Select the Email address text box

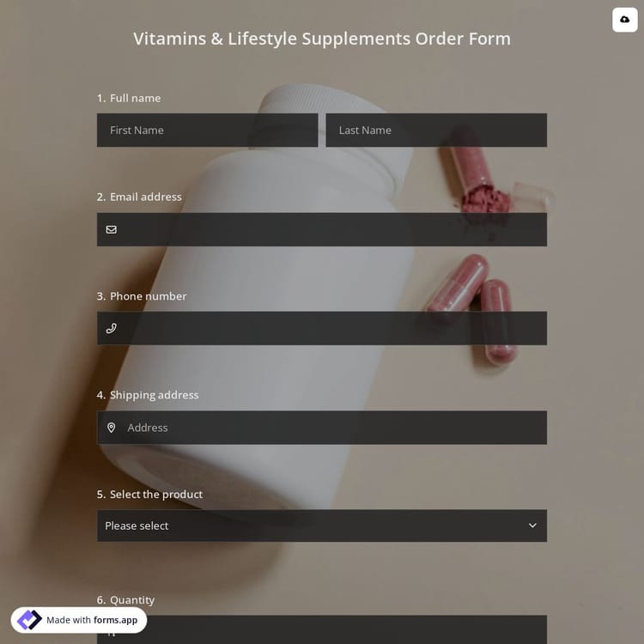click(x=322, y=229)
